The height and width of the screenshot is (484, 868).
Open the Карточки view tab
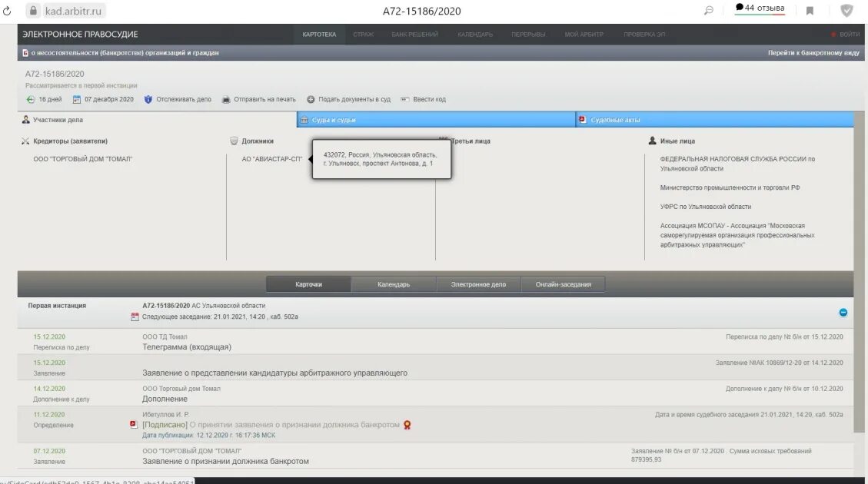[308, 284]
